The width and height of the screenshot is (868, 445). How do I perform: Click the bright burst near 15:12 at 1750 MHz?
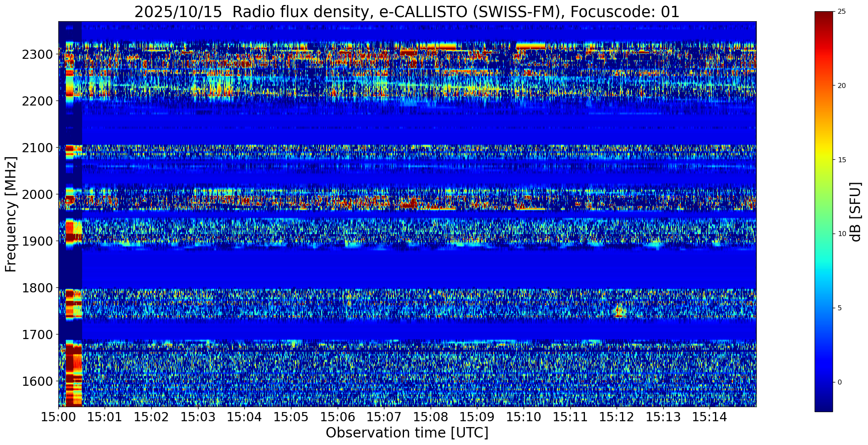pyautogui.click(x=620, y=311)
